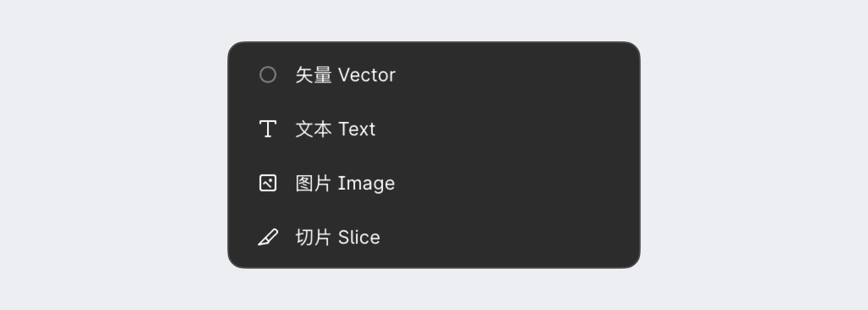Image resolution: width=868 pixels, height=310 pixels.
Task: Click the 文本 characters in the second row
Action: 314,129
